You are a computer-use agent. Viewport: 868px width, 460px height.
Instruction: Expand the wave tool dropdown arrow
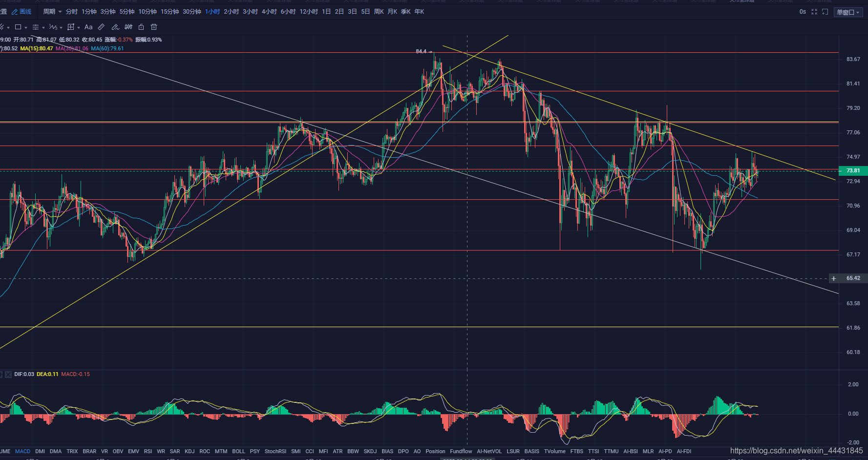[x=61, y=27]
